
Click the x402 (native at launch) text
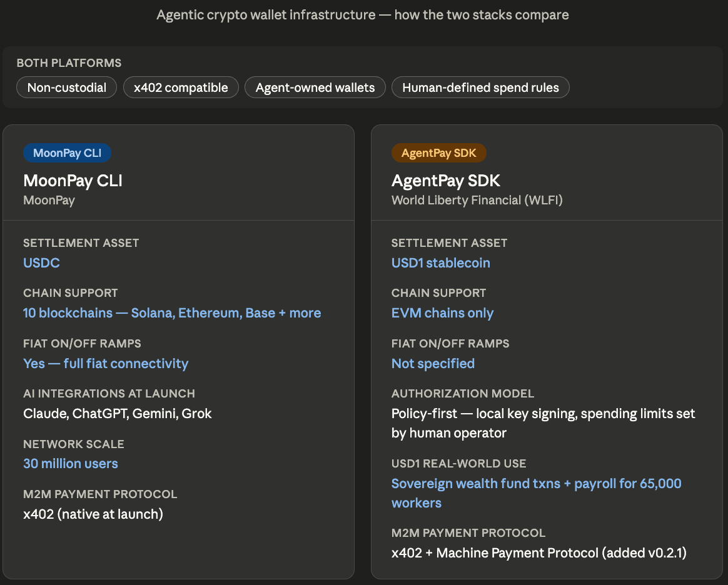click(x=93, y=514)
